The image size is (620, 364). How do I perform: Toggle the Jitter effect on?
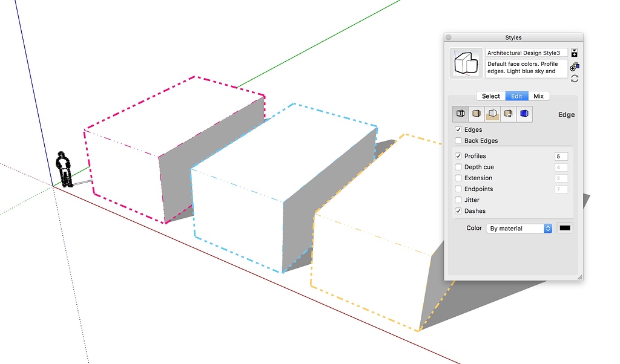point(458,200)
